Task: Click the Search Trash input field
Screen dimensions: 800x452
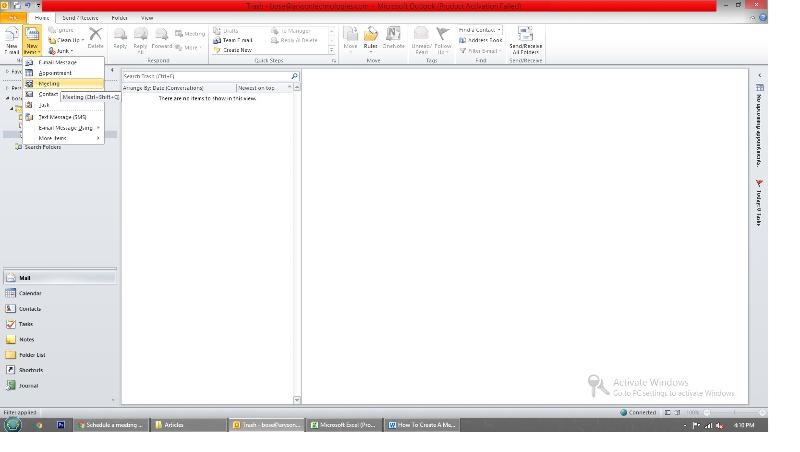Action: point(206,76)
